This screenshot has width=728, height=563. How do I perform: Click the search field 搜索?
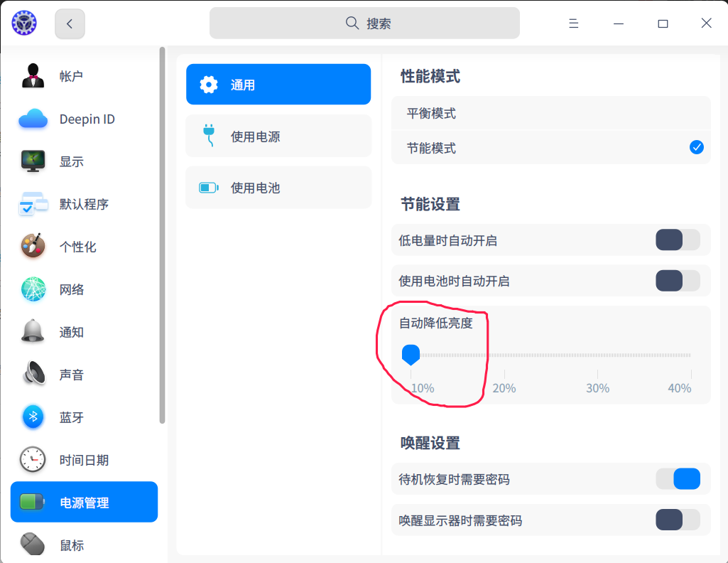[x=364, y=23]
